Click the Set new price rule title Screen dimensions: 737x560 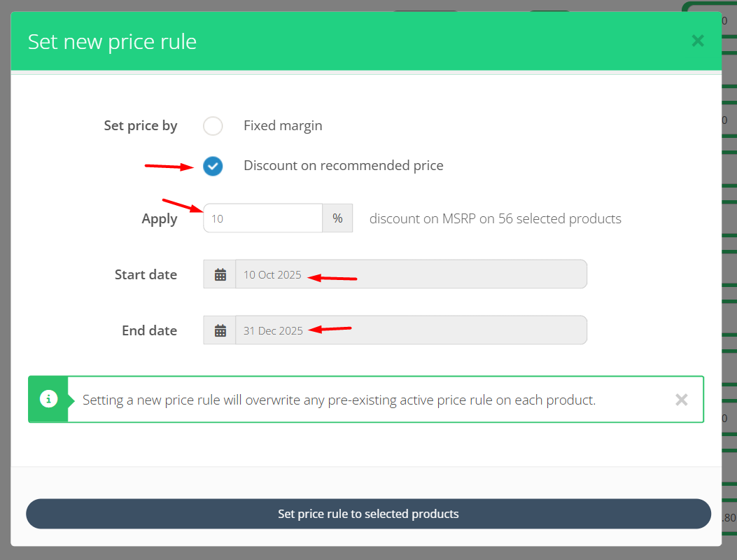[x=112, y=42]
